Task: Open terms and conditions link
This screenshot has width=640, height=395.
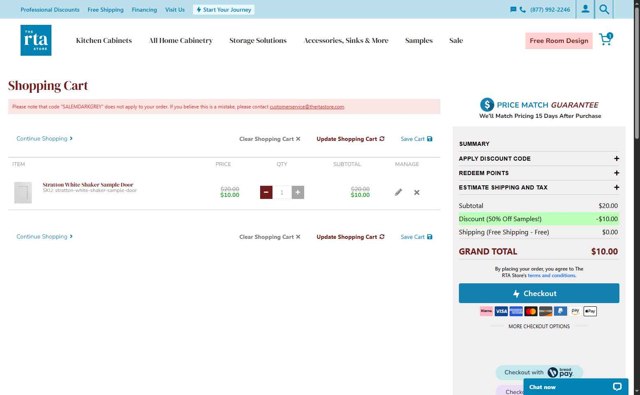Action: tap(551, 275)
